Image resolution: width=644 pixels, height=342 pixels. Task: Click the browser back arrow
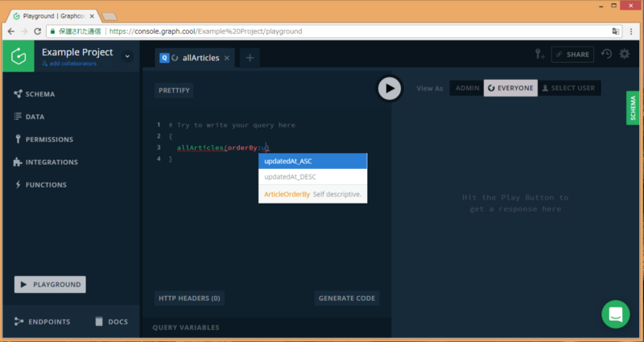[11, 31]
